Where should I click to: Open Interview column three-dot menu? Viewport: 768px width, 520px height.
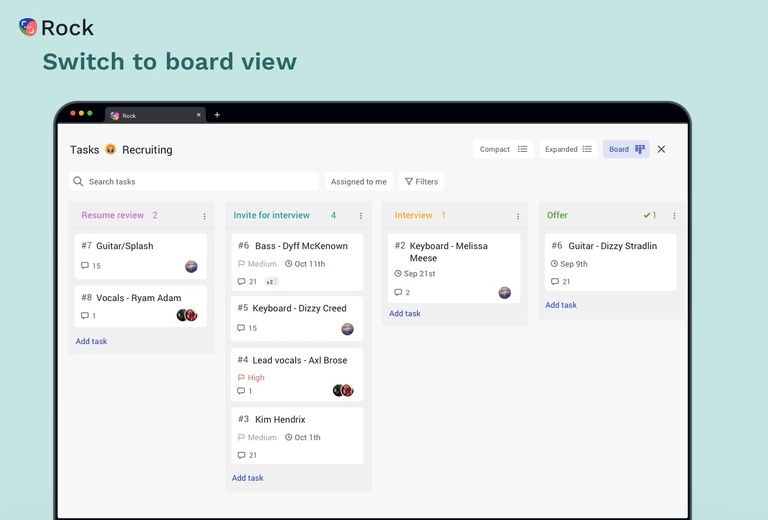(x=518, y=216)
